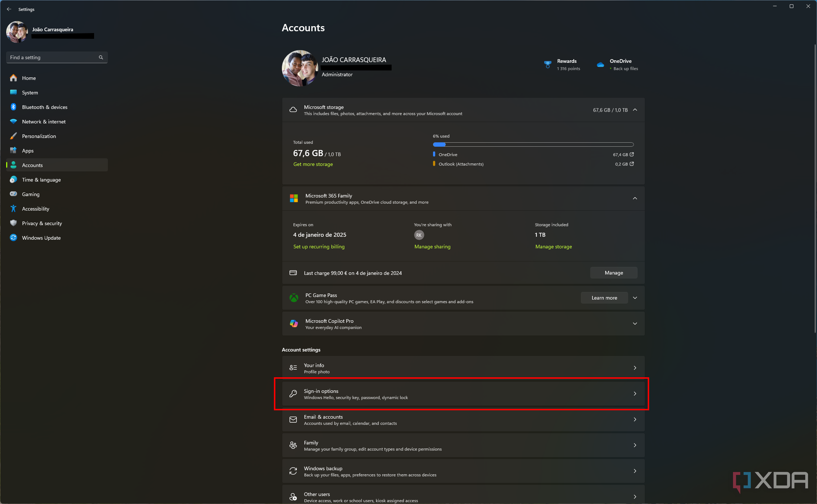Click the vertical scrollbar on the right
This screenshot has width=817, height=504.
tap(815, 189)
